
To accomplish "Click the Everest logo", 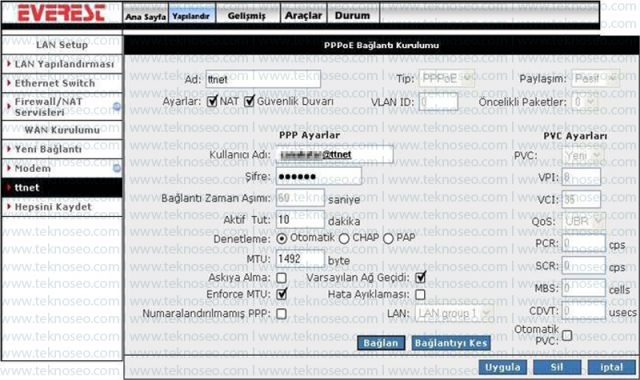I will pos(61,13).
